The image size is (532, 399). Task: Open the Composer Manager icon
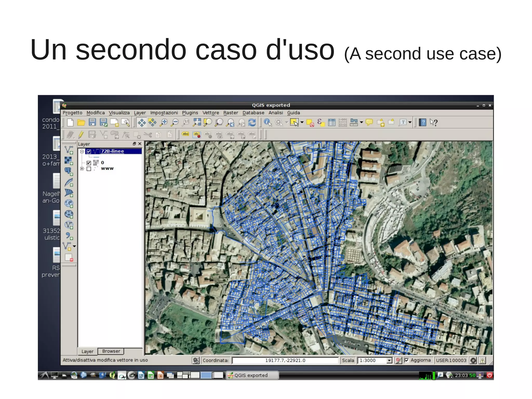125,122
